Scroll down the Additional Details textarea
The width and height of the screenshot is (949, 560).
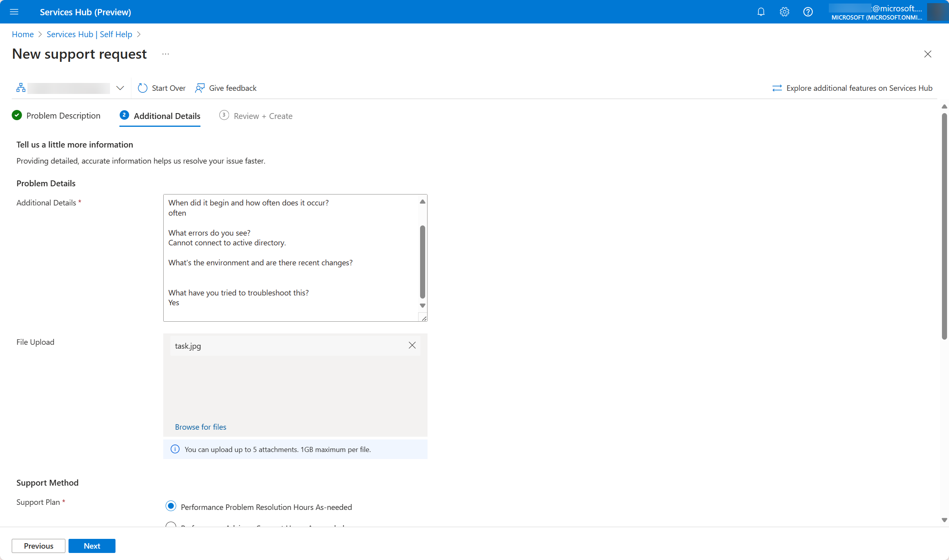(423, 305)
